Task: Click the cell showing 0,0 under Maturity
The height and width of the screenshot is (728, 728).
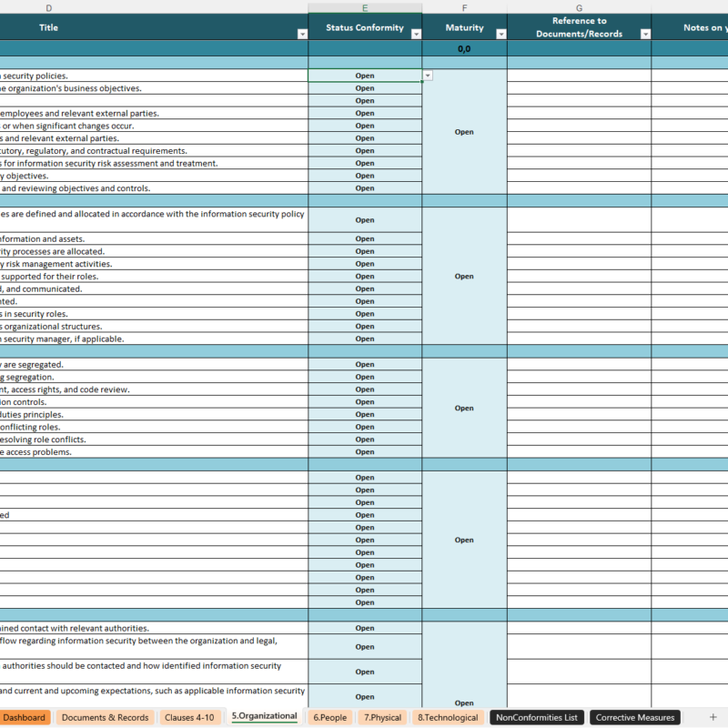Action: click(464, 47)
